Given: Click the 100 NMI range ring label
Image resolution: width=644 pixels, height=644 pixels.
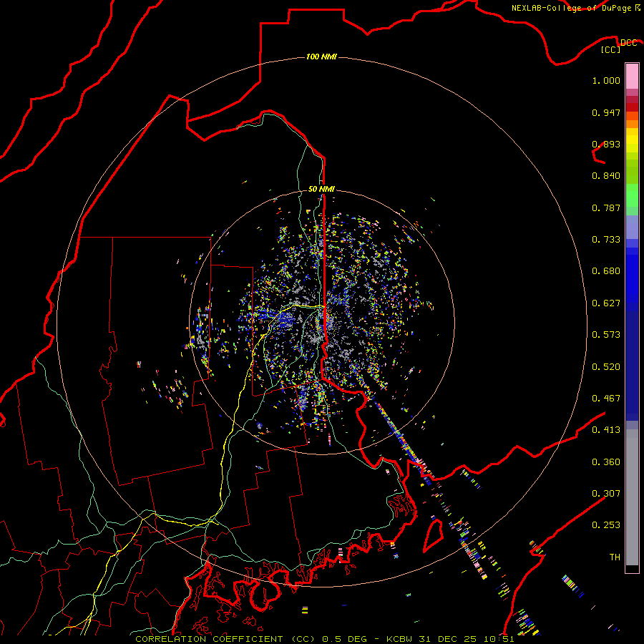Looking at the screenshot, I should pyautogui.click(x=321, y=57).
